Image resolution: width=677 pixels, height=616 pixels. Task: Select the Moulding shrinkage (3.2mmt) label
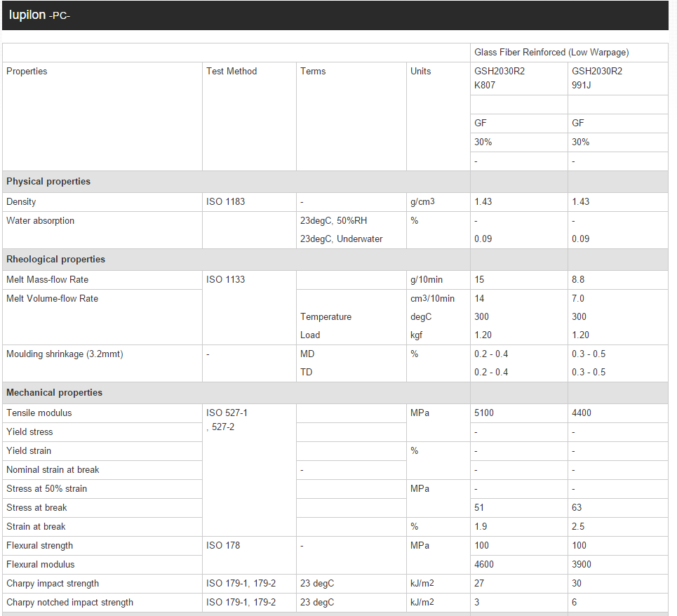[65, 354]
